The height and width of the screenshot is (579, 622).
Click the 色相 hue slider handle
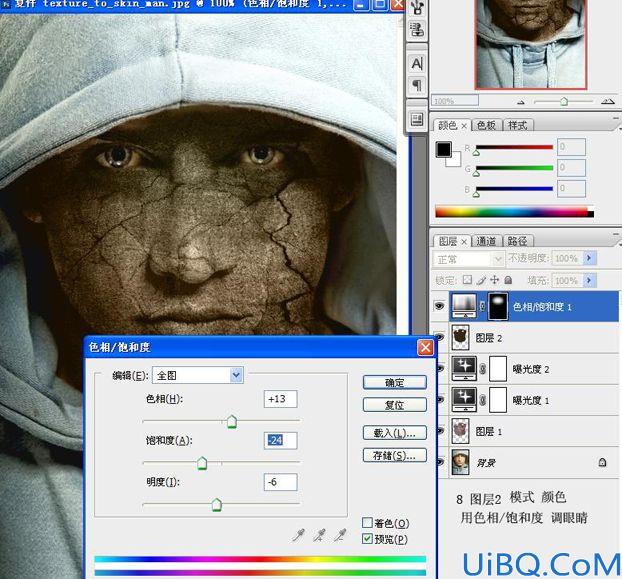pos(232,422)
